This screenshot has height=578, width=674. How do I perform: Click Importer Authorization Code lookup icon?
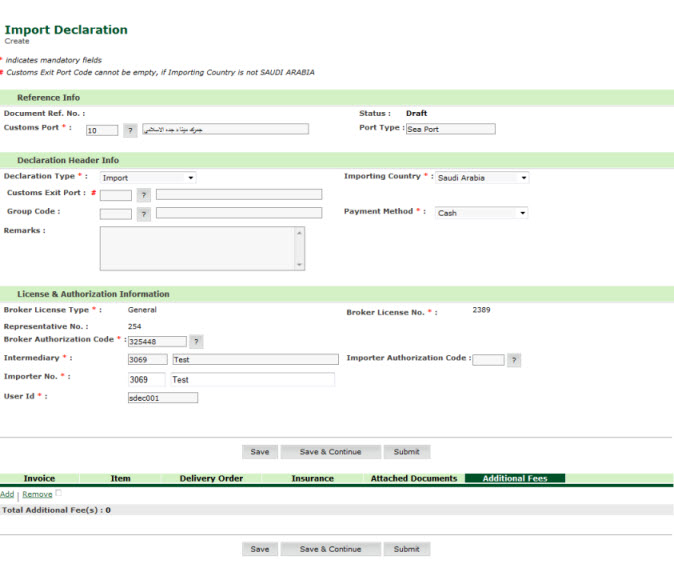(x=514, y=361)
